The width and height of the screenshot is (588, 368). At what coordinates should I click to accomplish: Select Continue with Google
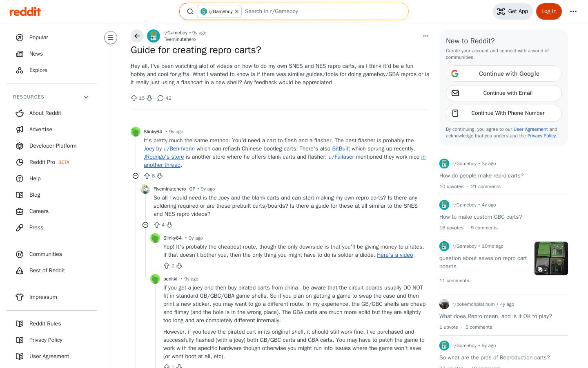point(504,74)
